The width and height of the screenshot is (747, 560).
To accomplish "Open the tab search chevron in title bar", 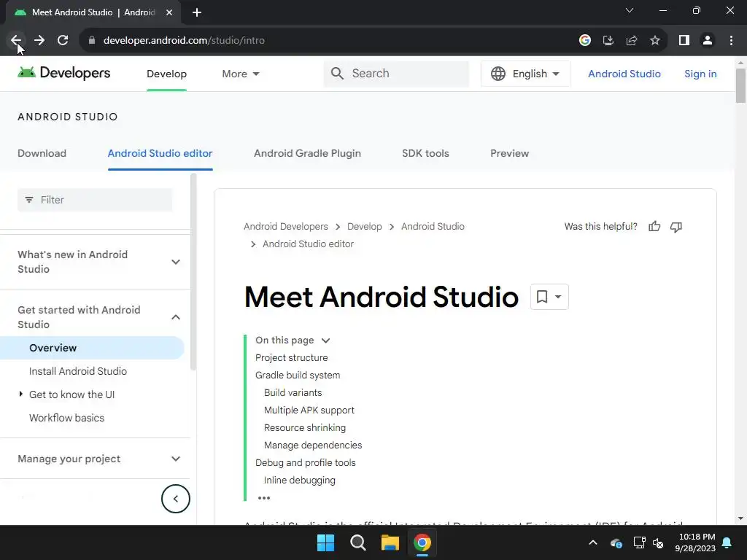I will click(630, 10).
